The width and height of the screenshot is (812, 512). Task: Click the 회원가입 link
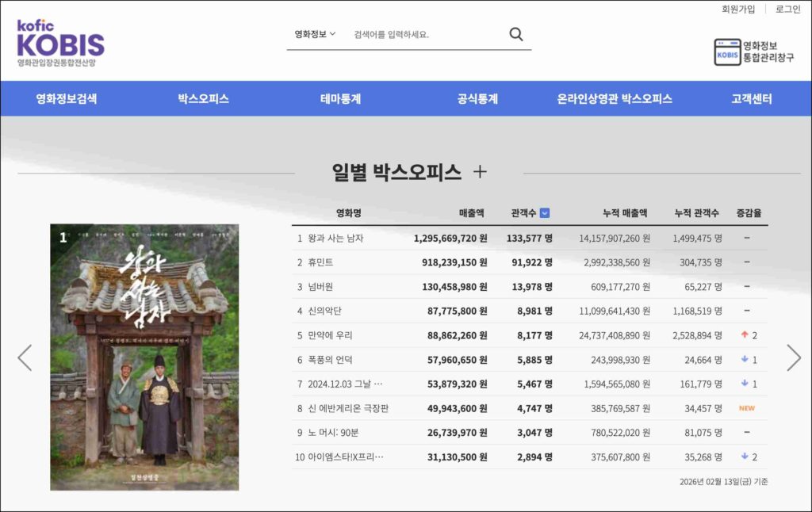(738, 10)
